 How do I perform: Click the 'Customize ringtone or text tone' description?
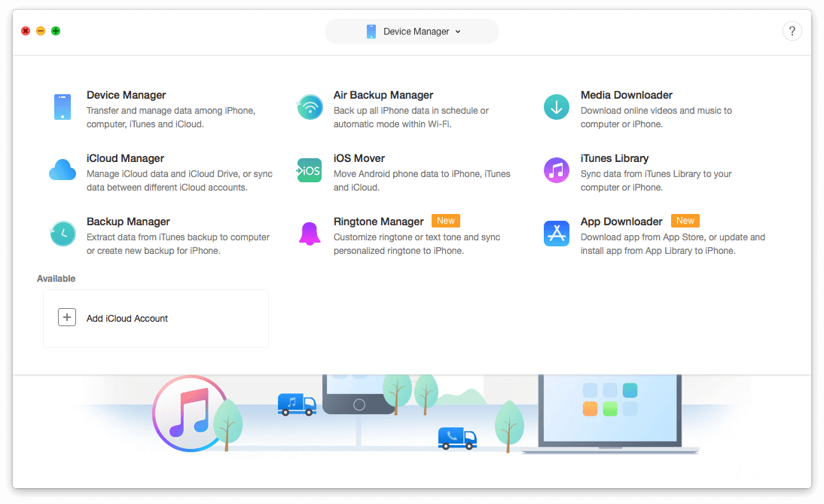tap(417, 244)
